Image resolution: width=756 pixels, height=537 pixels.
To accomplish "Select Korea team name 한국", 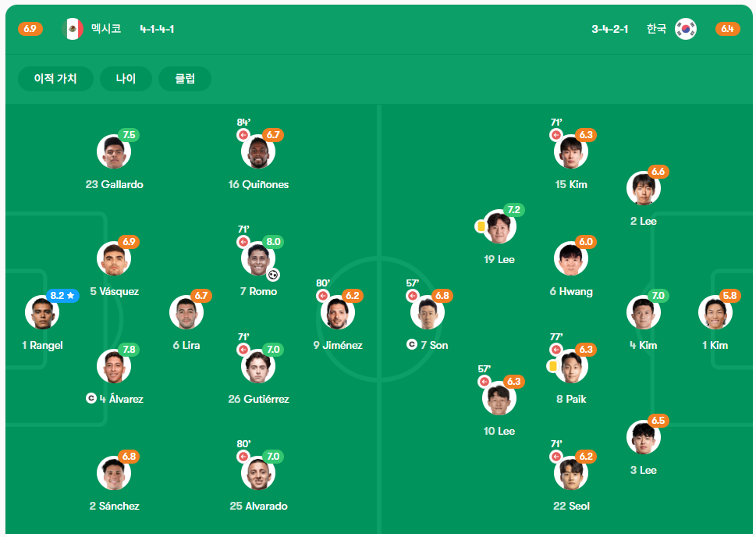I will [x=656, y=29].
